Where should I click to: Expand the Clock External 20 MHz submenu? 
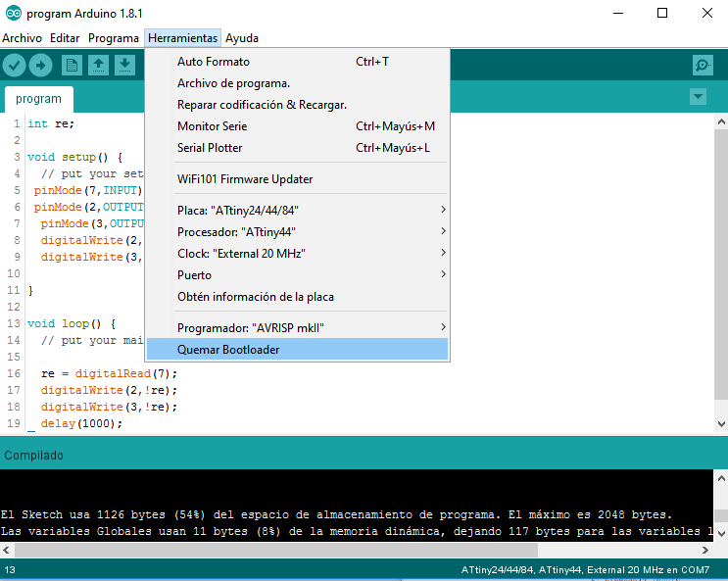click(x=297, y=253)
